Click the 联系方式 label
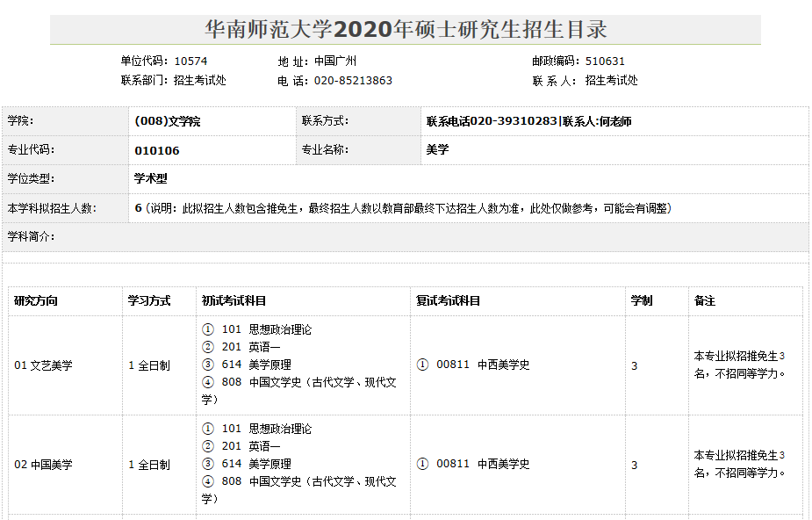Image resolution: width=812 pixels, height=520 pixels. coord(325,120)
